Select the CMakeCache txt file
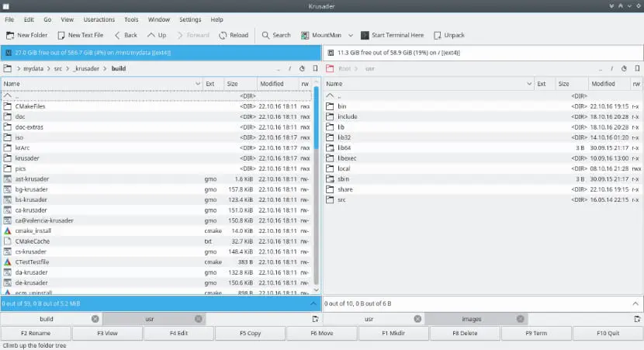 click(157, 241)
